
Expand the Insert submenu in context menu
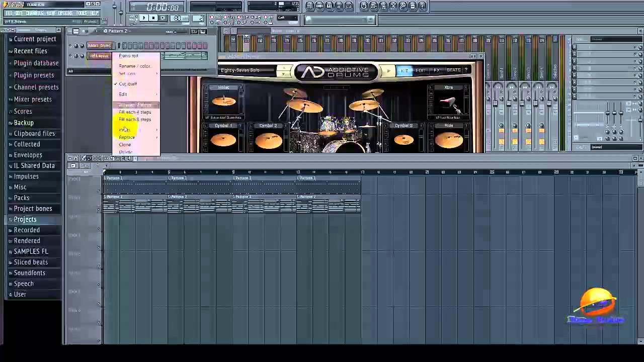click(x=136, y=130)
